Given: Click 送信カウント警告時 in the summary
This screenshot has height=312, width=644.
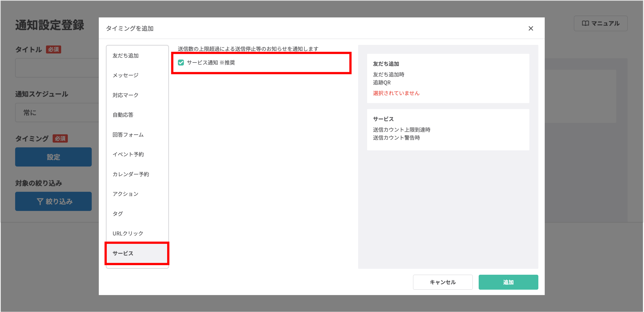Looking at the screenshot, I should 396,138.
